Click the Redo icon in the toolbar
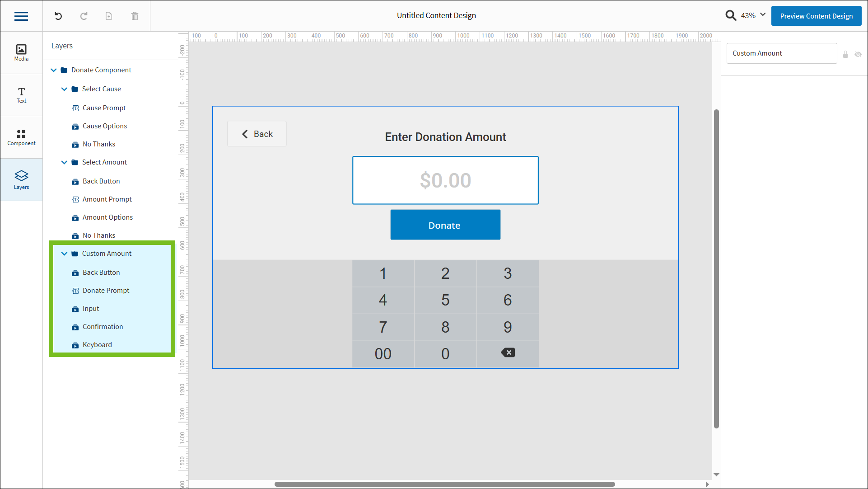 tap(84, 16)
